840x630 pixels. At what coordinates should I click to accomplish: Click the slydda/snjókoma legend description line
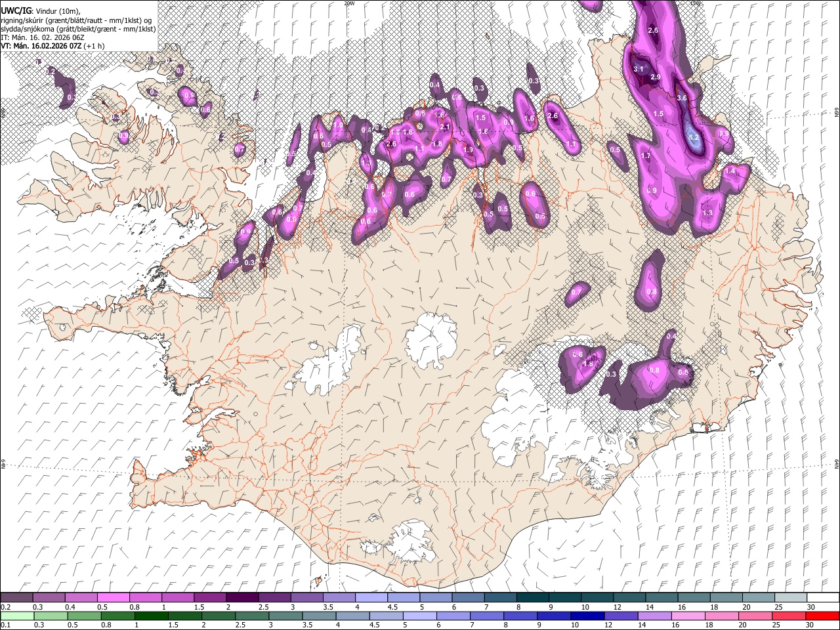click(x=78, y=29)
